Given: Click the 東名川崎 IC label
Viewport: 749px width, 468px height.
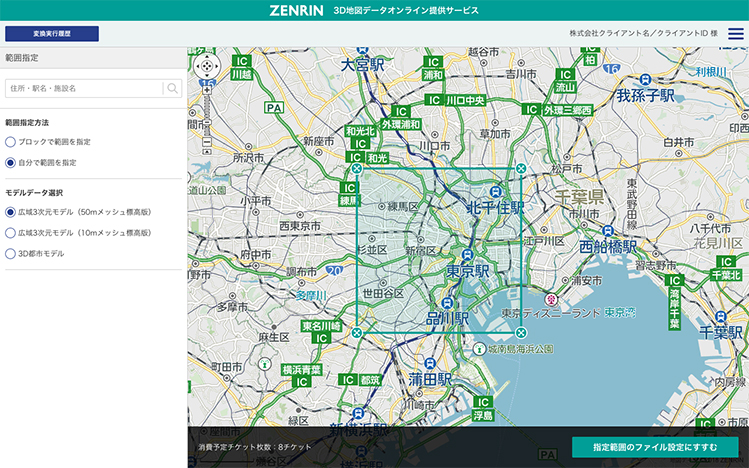Looking at the screenshot, I should coord(321,332).
